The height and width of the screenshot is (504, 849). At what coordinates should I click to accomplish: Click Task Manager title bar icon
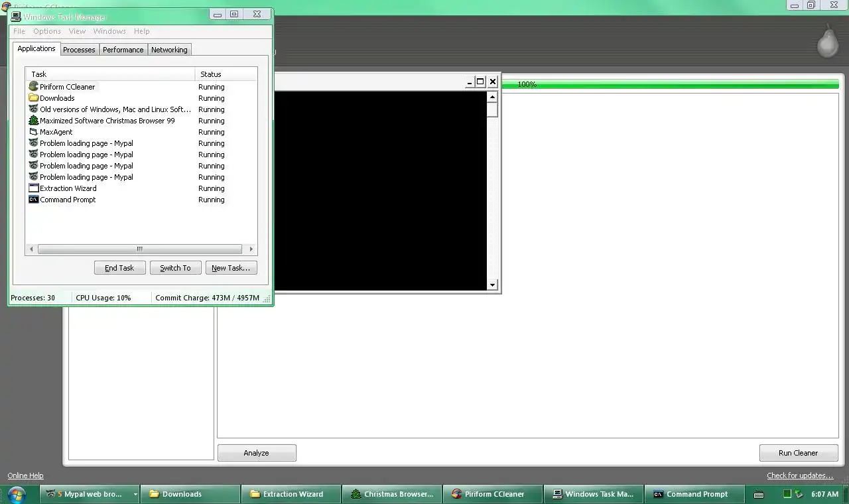(16, 17)
